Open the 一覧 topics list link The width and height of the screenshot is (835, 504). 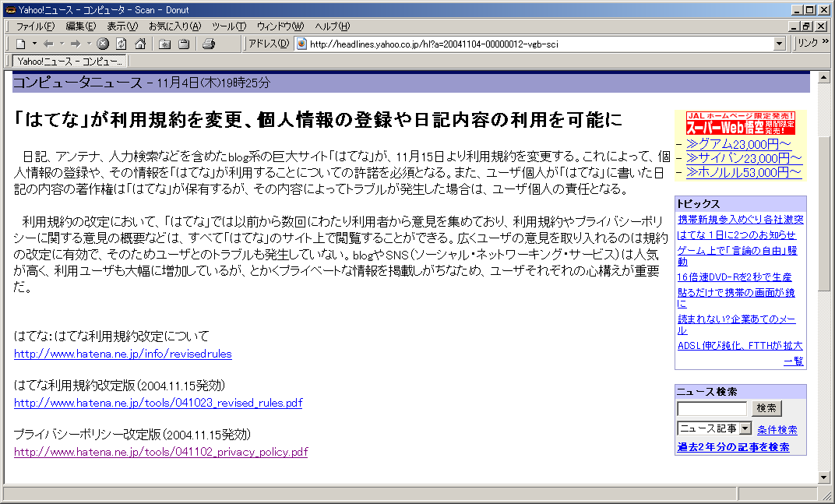(794, 361)
